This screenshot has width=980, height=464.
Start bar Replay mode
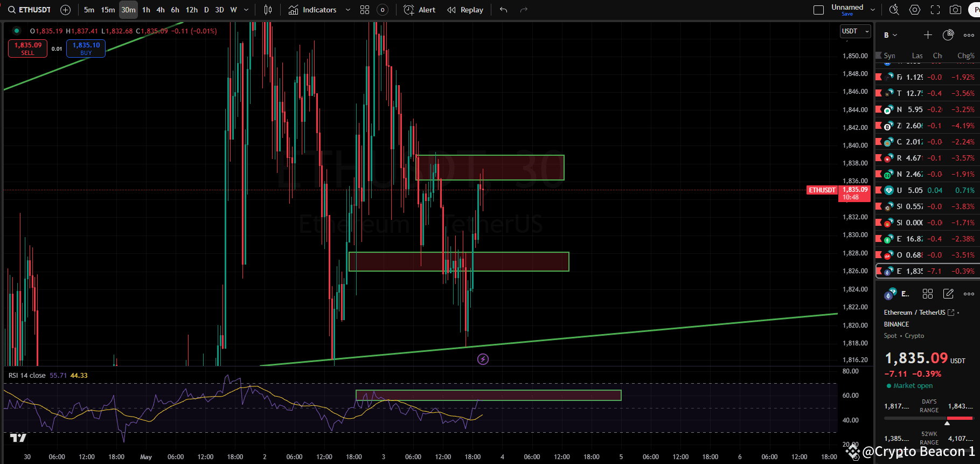[465, 10]
